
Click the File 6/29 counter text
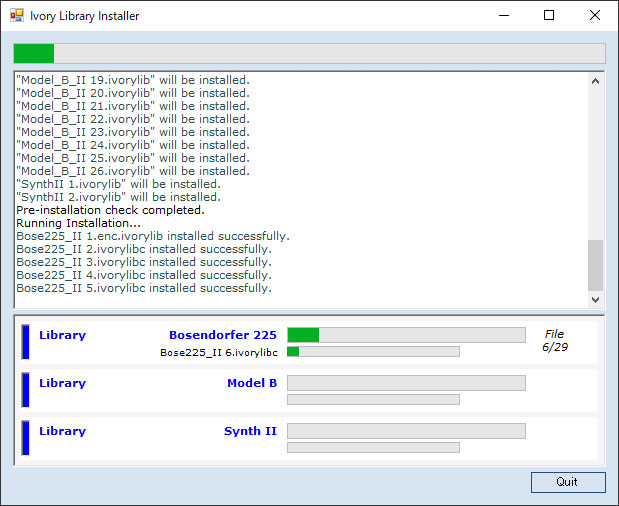(555, 341)
